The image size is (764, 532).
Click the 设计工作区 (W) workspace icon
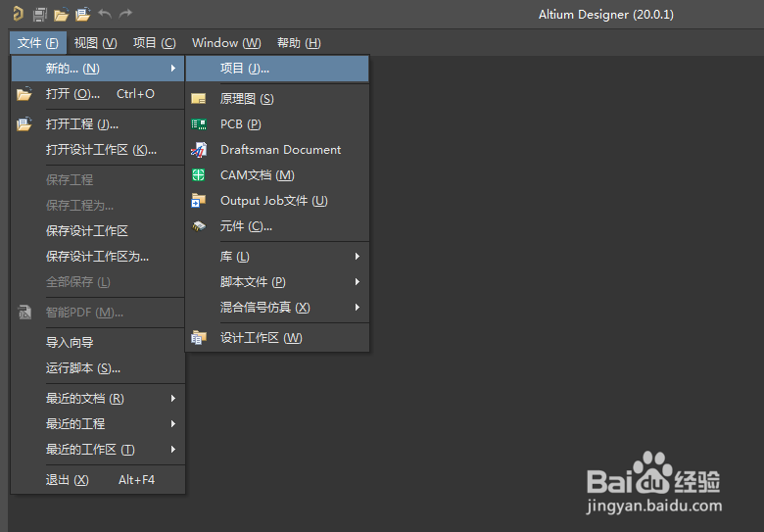point(199,338)
